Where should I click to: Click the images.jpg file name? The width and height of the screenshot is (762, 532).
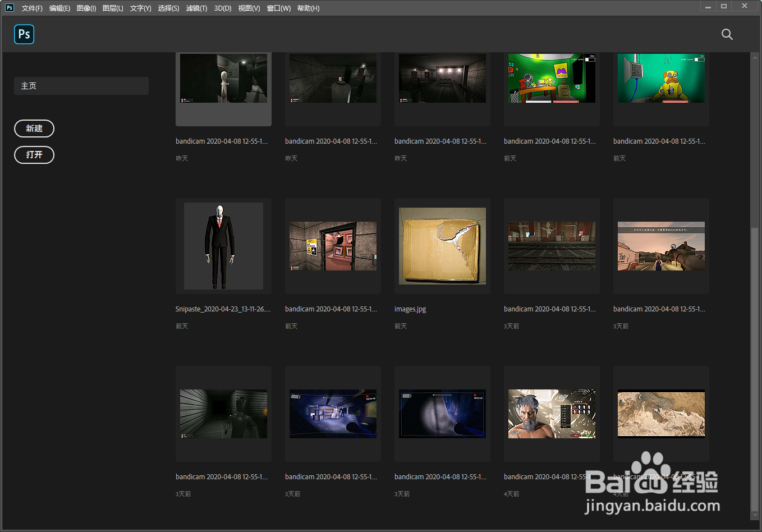pyautogui.click(x=410, y=309)
